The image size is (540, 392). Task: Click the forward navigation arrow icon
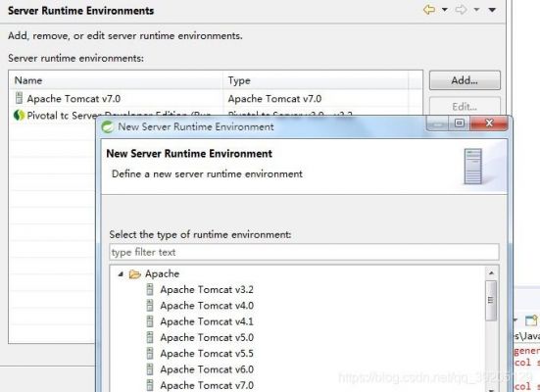(x=461, y=10)
